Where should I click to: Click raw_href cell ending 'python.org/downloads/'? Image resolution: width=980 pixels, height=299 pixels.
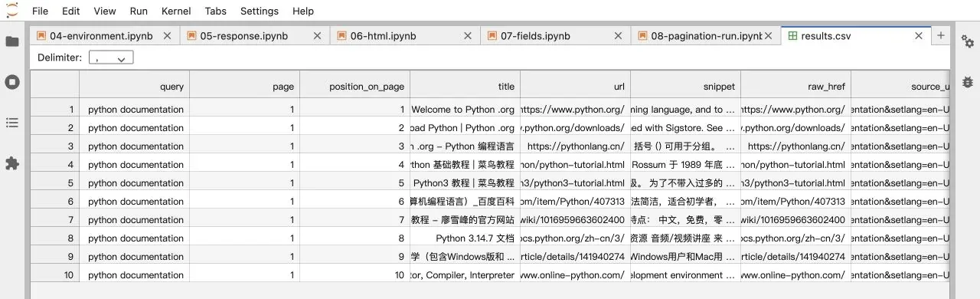(x=796, y=128)
